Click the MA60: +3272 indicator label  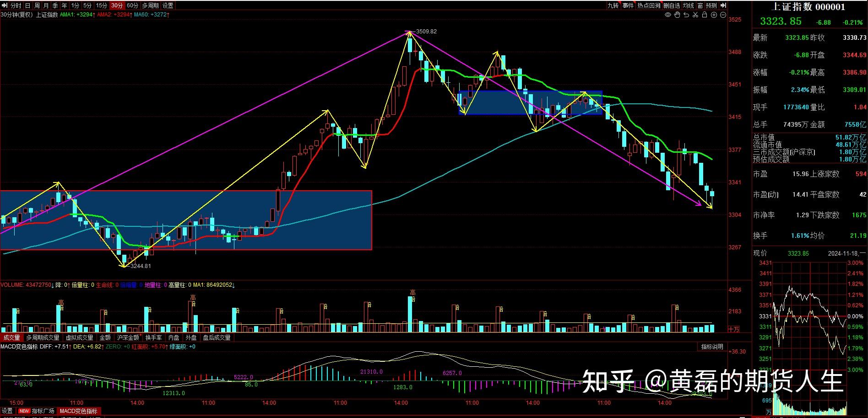[152, 15]
